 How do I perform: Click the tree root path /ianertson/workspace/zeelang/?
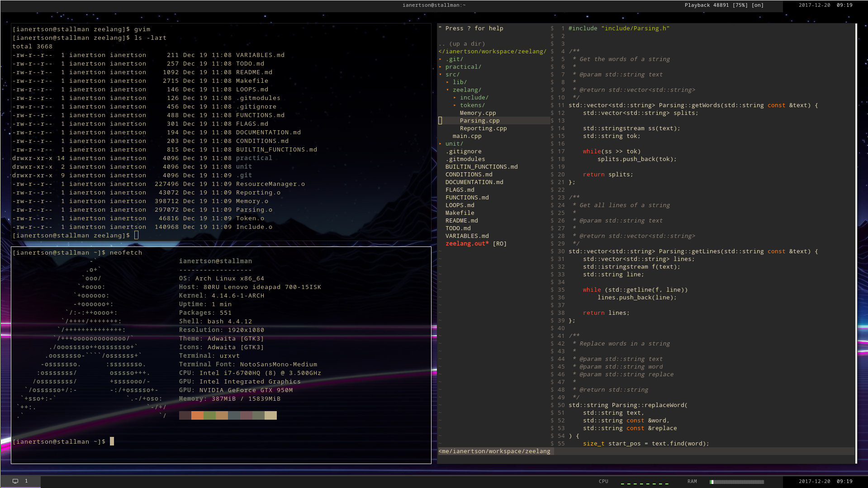pyautogui.click(x=492, y=52)
